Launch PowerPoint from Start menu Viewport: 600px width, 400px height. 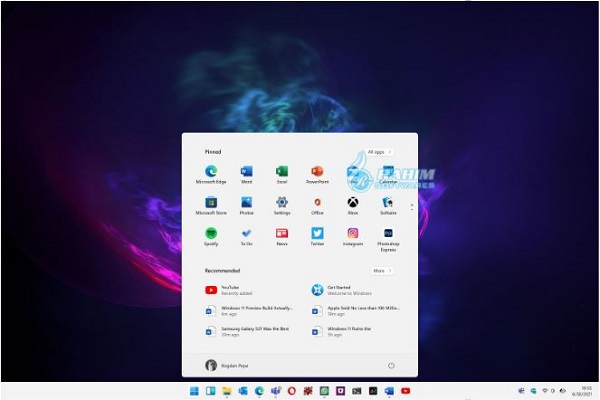tap(317, 172)
